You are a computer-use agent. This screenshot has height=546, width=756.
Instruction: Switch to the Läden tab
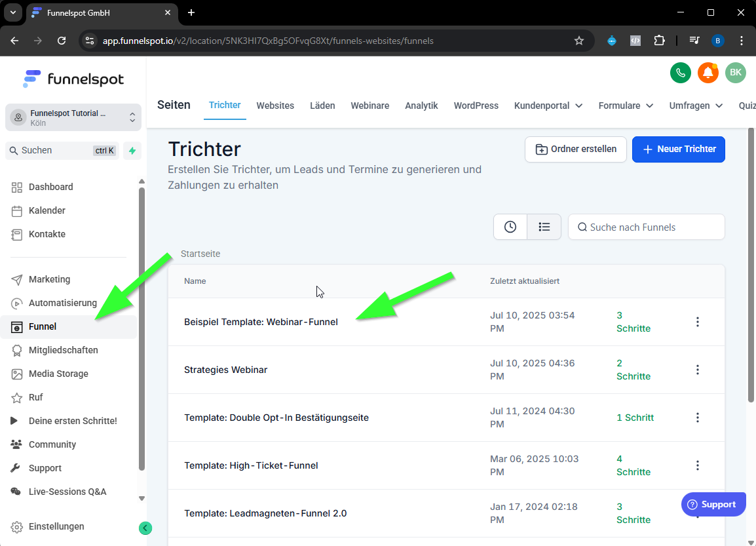(x=322, y=106)
